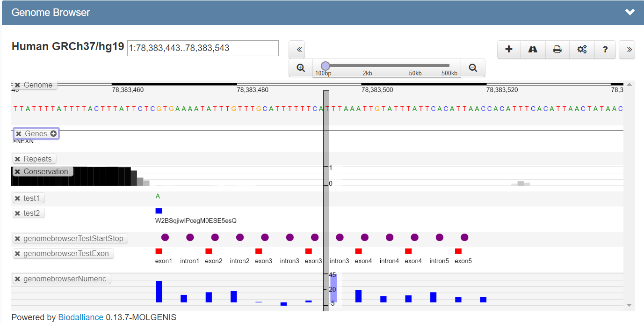The image size is (644, 323).
Task: Export the view using the printer icon
Action: point(557,49)
